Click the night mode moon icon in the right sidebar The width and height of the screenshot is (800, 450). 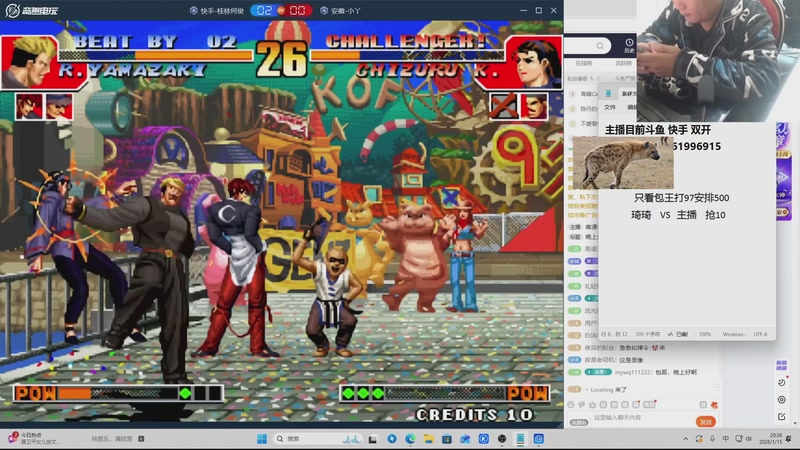(x=781, y=383)
